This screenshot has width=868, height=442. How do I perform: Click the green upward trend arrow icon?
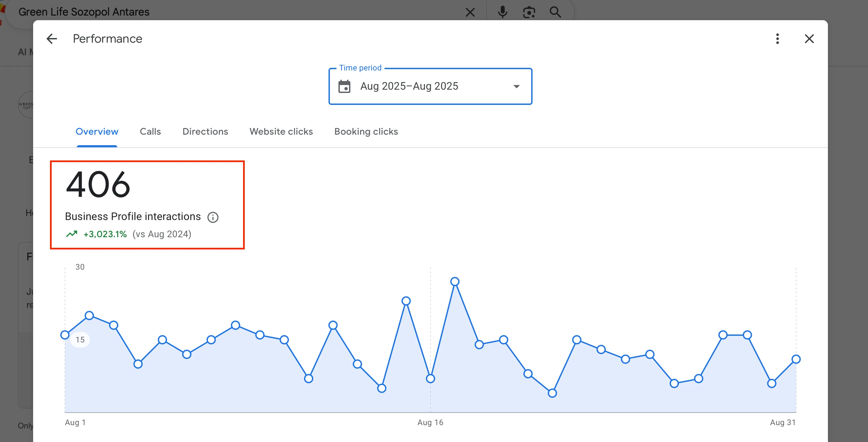[72, 234]
